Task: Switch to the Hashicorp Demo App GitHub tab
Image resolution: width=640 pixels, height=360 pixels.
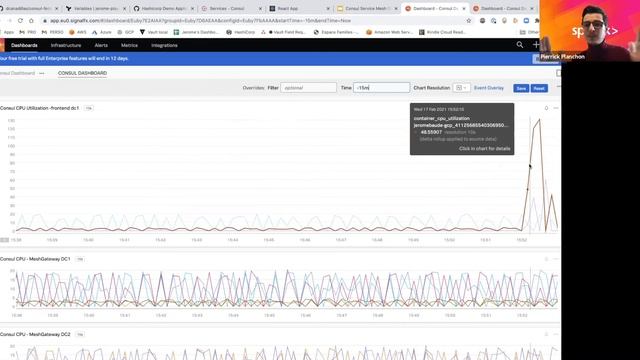Action: pyautogui.click(x=163, y=8)
